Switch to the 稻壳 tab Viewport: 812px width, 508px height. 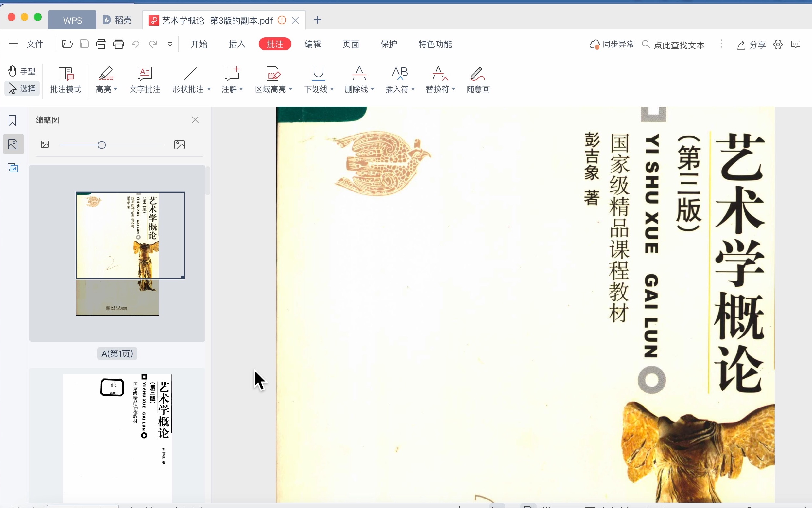point(117,20)
